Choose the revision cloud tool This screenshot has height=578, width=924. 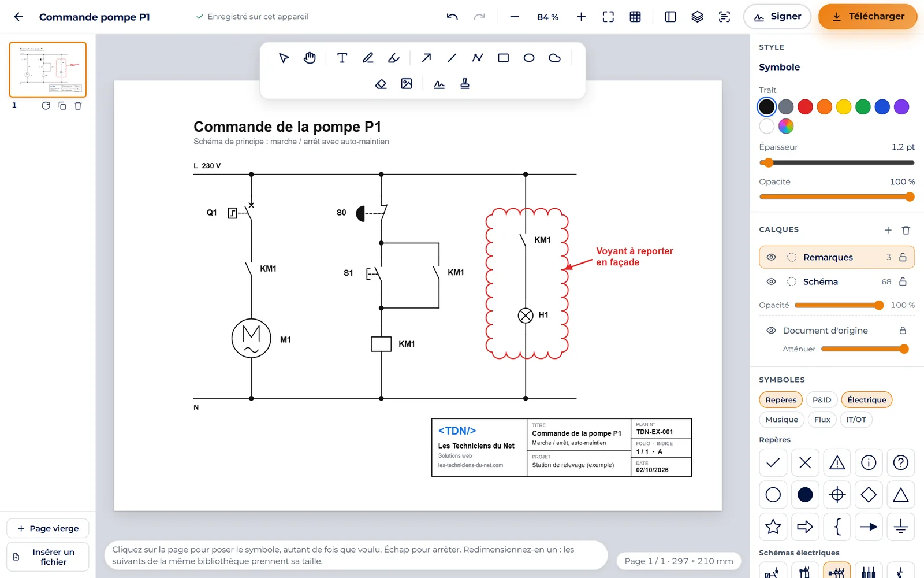tap(554, 58)
